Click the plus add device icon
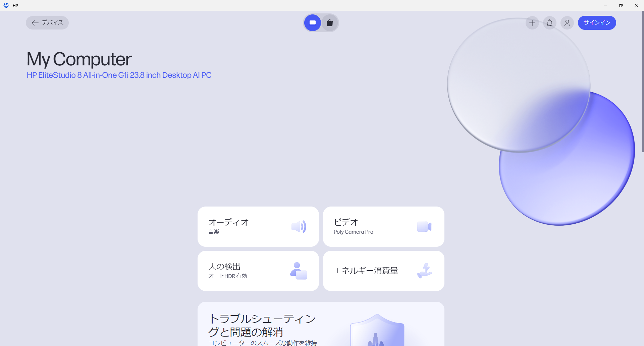Viewport: 644px width, 346px height. pos(532,23)
